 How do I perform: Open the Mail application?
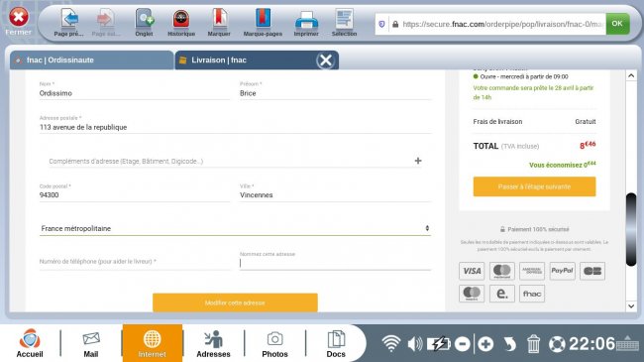(91, 343)
